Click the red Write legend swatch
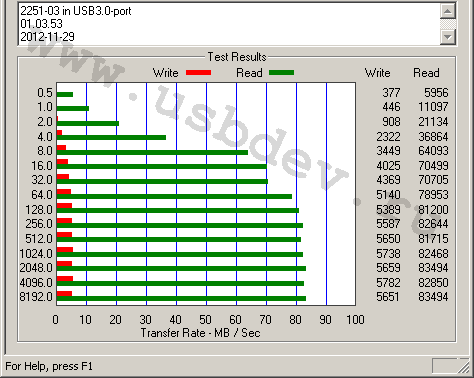 point(198,73)
